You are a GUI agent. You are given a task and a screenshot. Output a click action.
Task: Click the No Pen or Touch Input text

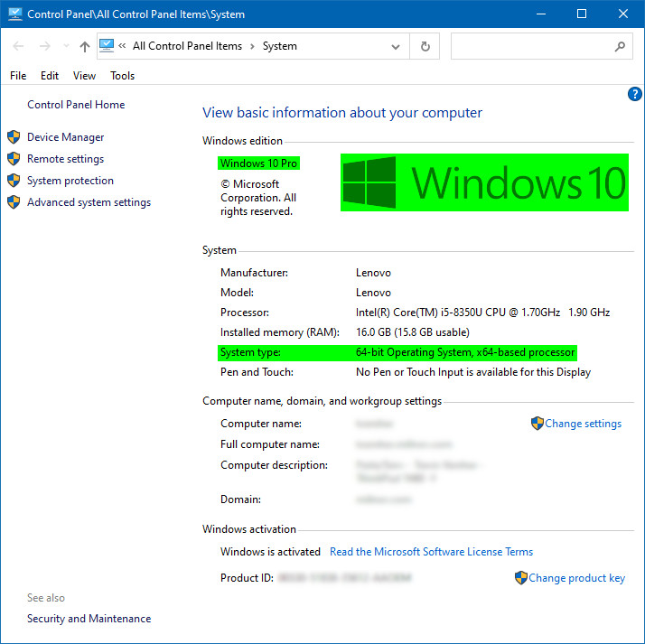[x=473, y=372]
